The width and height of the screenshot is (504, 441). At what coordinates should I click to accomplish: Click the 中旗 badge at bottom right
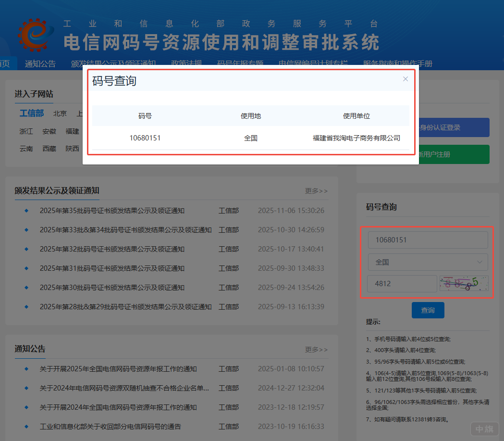(484, 428)
